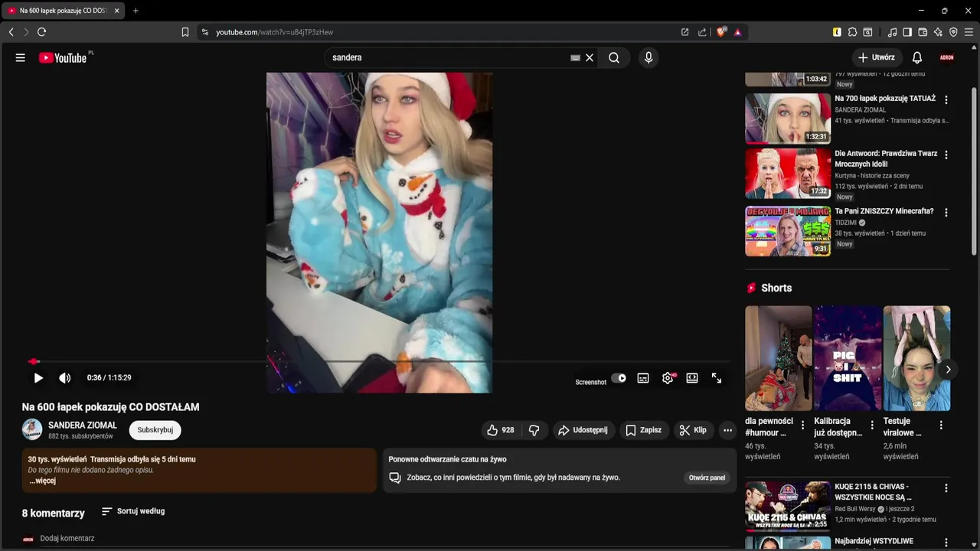
Task: Like the video with 928 likes
Action: 500,430
